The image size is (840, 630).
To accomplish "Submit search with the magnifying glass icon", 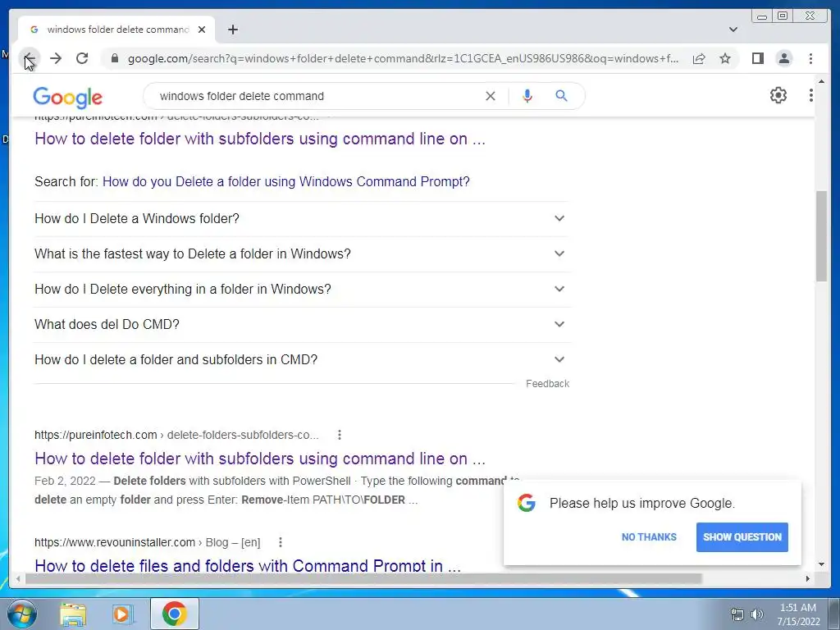I will pos(561,96).
